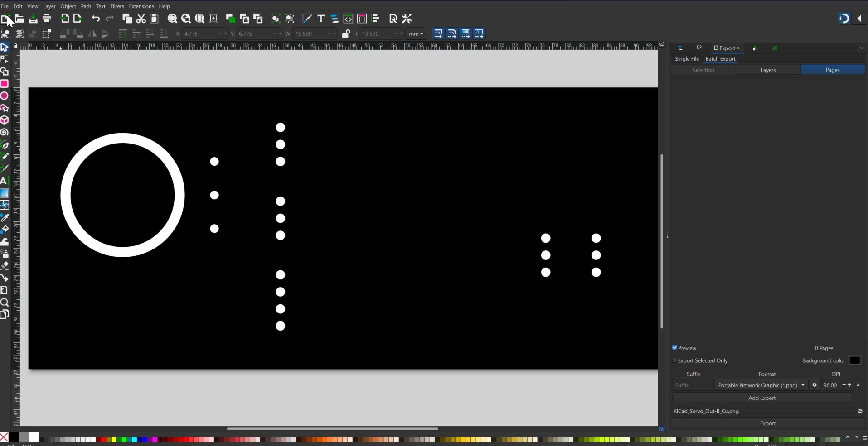868x446 pixels.
Task: Edit the KICad_Servo_Out-B_Cu filename field
Action: pyautogui.click(x=748, y=411)
